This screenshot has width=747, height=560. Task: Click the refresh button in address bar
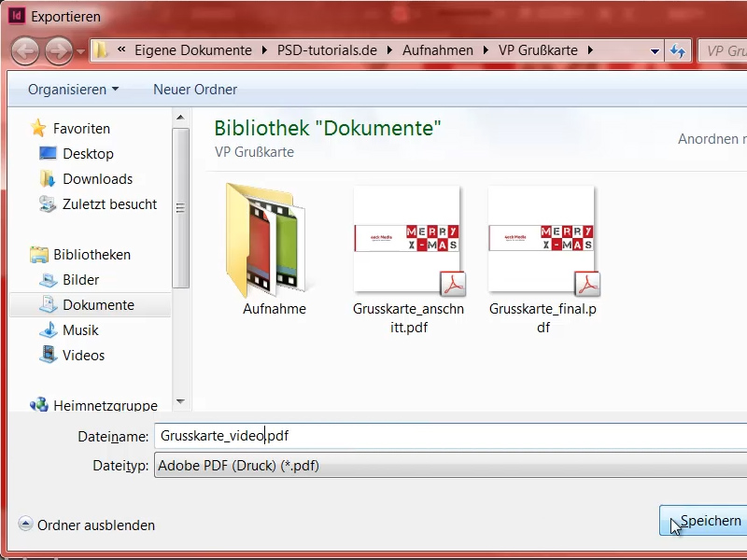[x=678, y=50]
